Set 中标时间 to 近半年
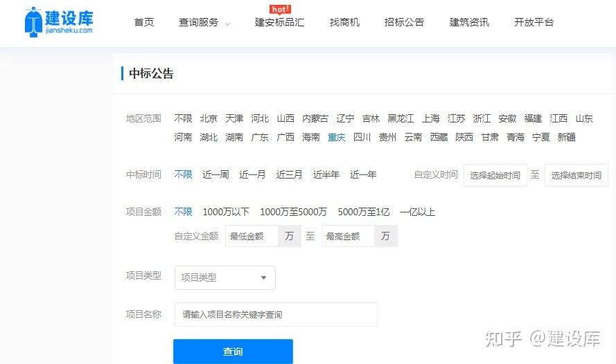 [326, 174]
